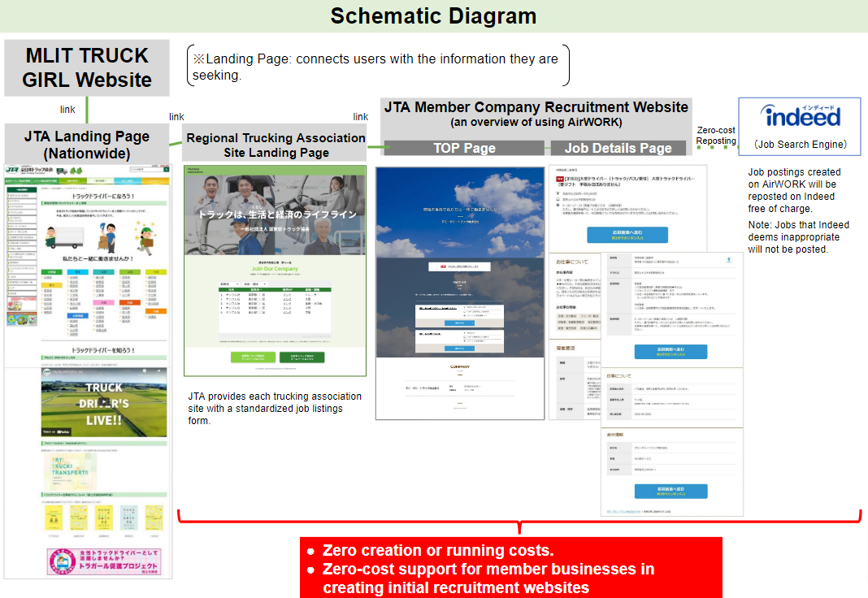Click the MLIT TRUCK GIRL Website box

point(87,68)
